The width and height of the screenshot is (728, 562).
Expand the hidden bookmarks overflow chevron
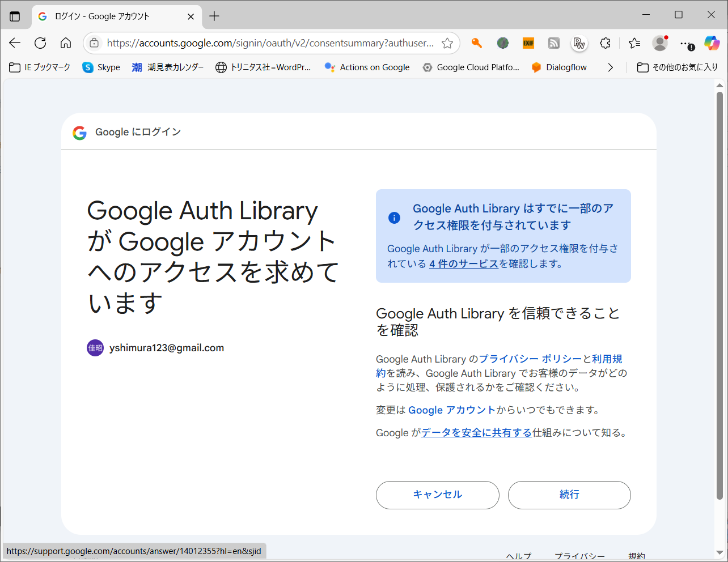[x=610, y=67]
